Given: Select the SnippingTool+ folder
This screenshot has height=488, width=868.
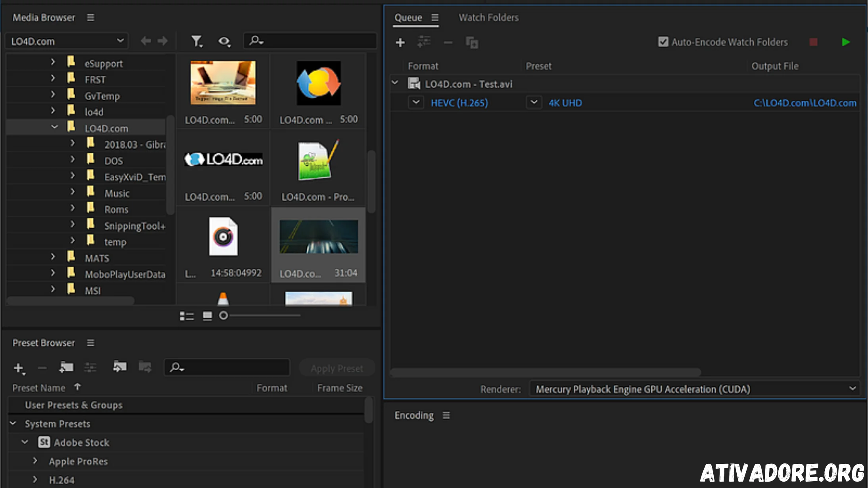Looking at the screenshot, I should (x=134, y=226).
